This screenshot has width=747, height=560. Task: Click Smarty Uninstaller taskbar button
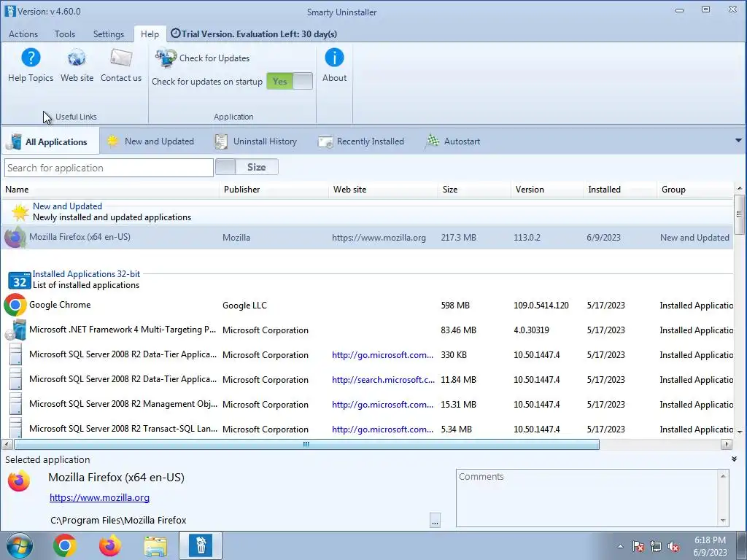[201, 545]
